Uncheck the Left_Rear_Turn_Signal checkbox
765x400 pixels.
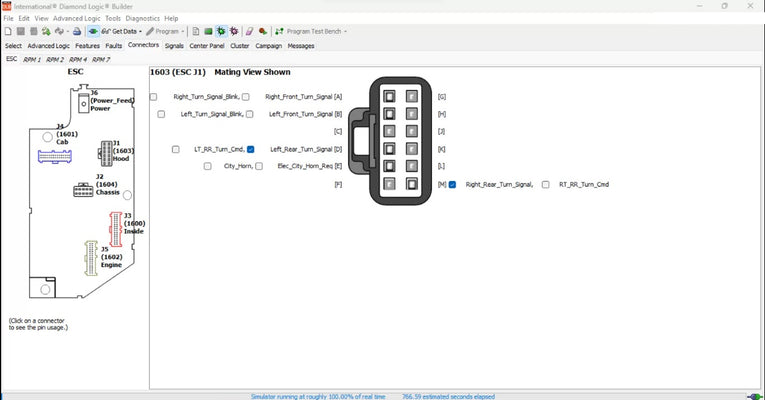(x=251, y=149)
